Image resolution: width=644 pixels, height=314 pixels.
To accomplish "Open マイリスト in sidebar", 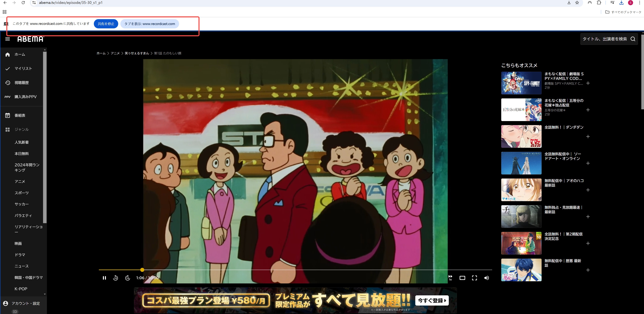I will pyautogui.click(x=23, y=68).
